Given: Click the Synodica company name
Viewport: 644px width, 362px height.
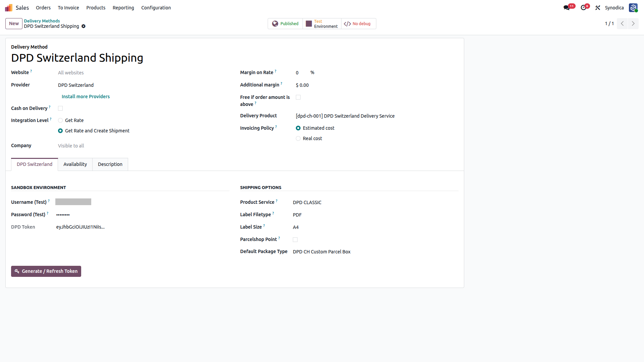Looking at the screenshot, I should point(614,8).
